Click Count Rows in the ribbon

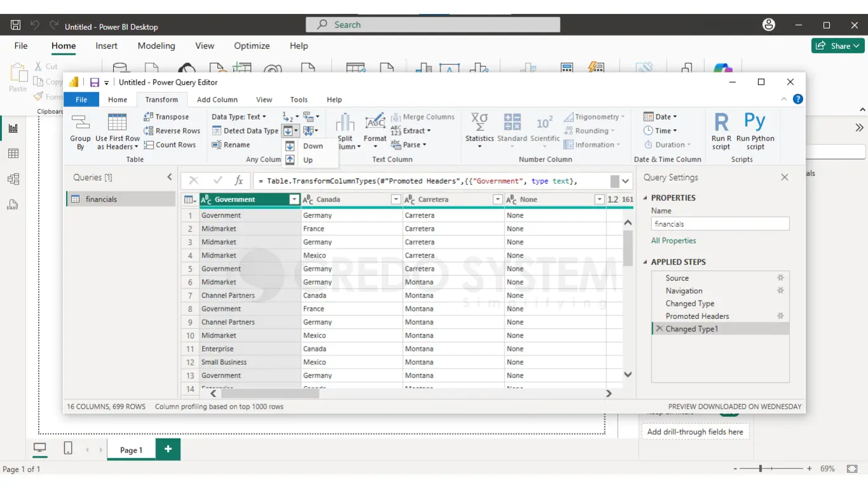170,145
